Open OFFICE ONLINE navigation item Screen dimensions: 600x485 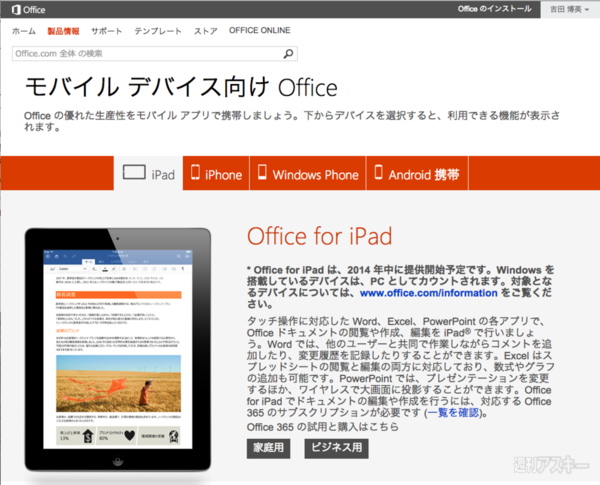[x=259, y=31]
